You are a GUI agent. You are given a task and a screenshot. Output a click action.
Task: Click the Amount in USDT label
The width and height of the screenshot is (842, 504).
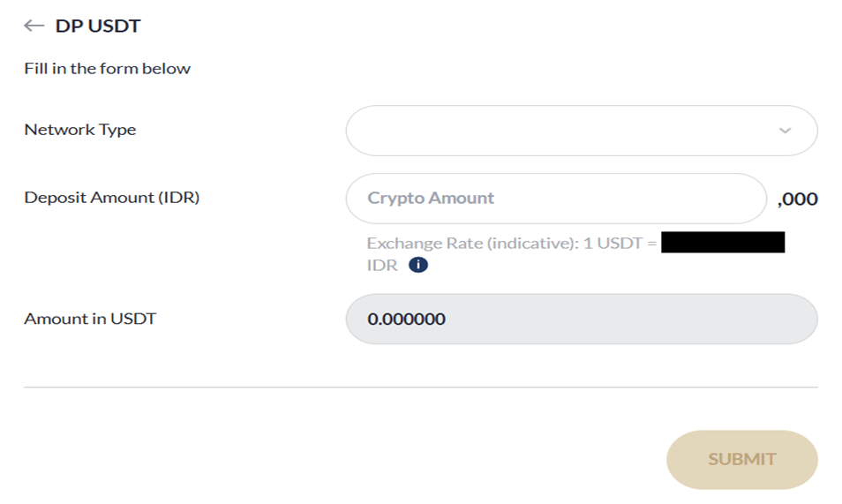coord(90,319)
